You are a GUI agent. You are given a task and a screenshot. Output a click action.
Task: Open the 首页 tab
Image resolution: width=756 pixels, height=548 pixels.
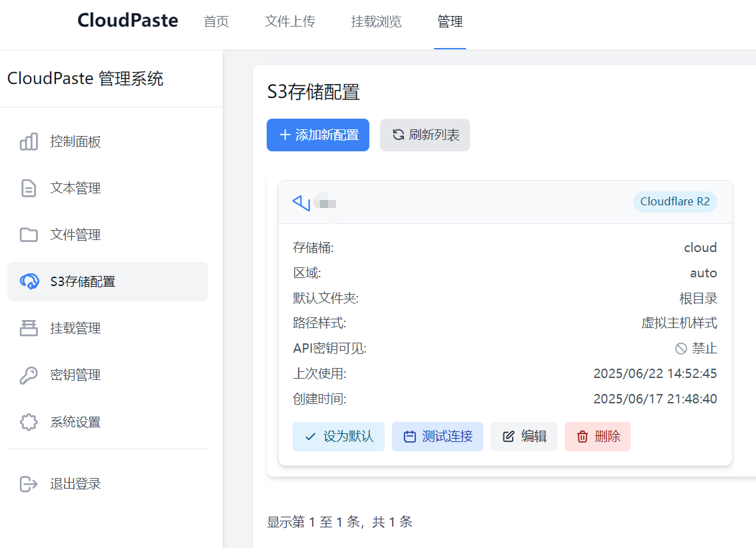[x=216, y=21]
